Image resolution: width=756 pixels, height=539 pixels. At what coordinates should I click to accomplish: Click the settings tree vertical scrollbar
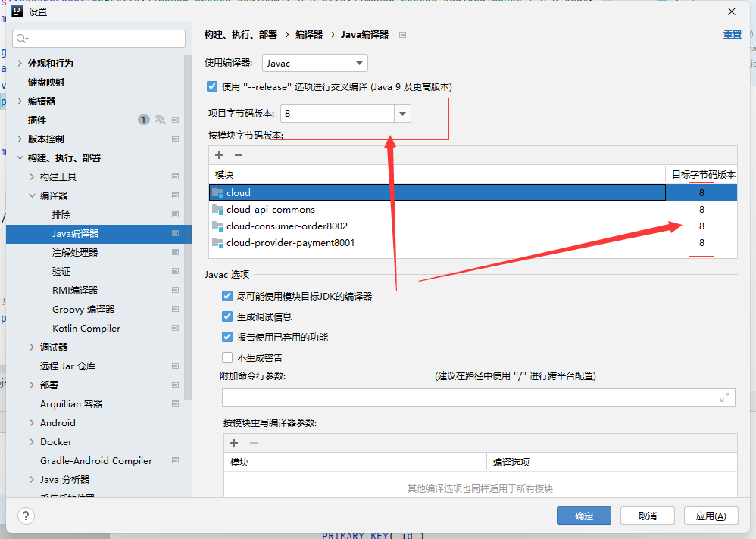point(188,227)
